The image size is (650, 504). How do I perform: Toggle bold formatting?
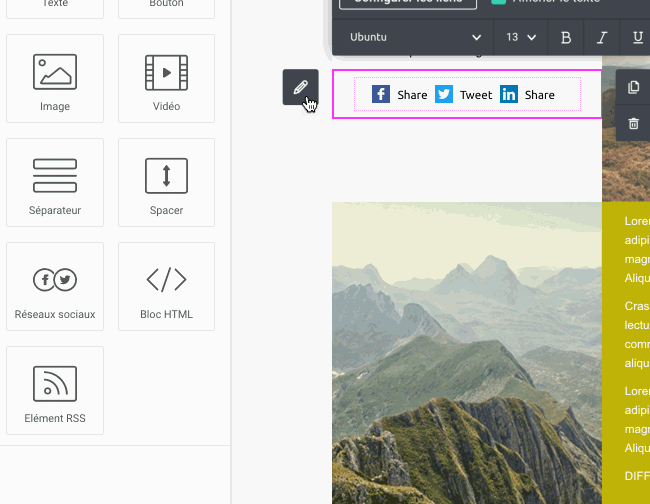[566, 37]
